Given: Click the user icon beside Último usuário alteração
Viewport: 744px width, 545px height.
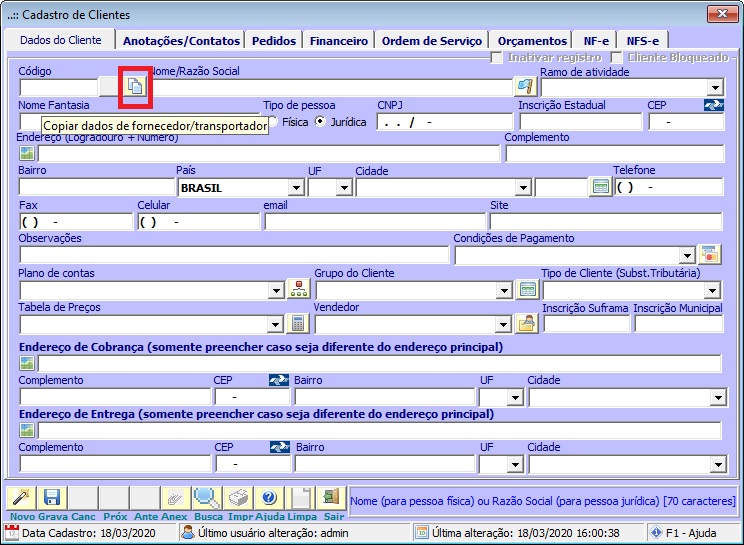Looking at the screenshot, I should [x=188, y=533].
